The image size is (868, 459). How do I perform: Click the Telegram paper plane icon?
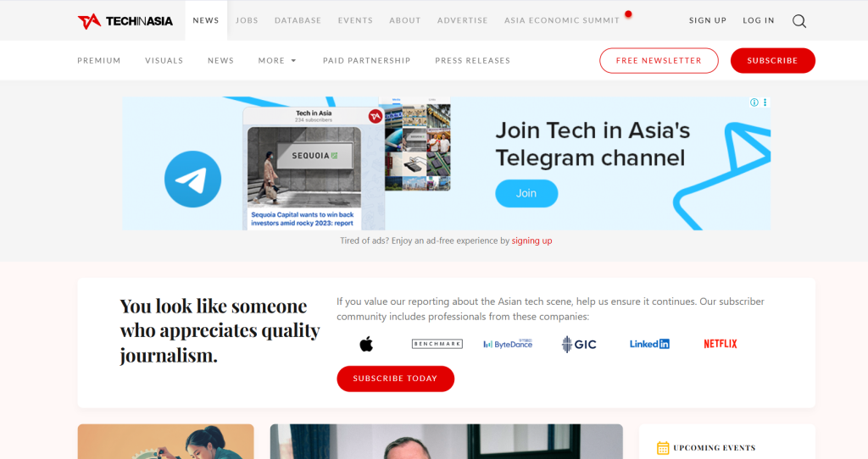tap(192, 180)
